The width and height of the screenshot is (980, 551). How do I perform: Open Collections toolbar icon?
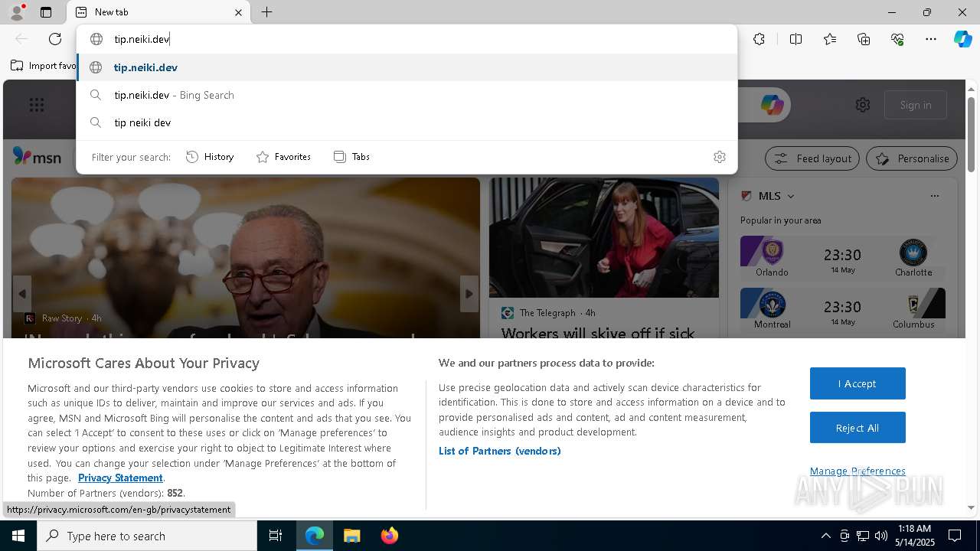[x=864, y=39]
